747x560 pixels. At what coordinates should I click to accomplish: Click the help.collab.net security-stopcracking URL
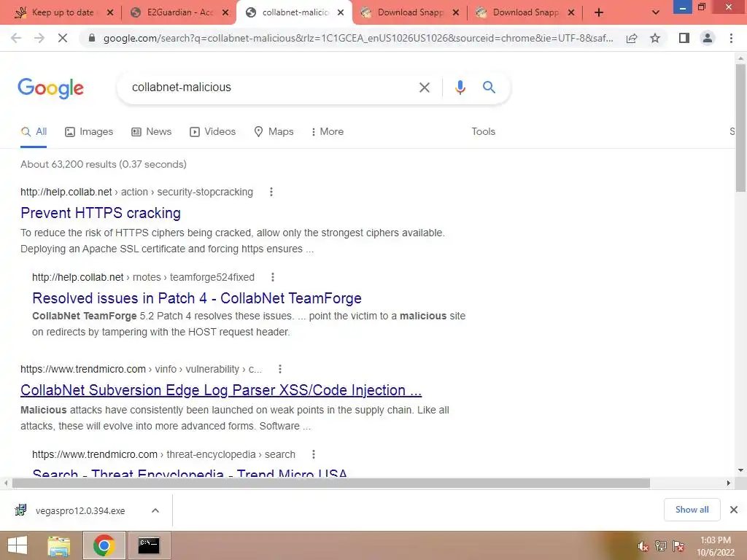136,192
